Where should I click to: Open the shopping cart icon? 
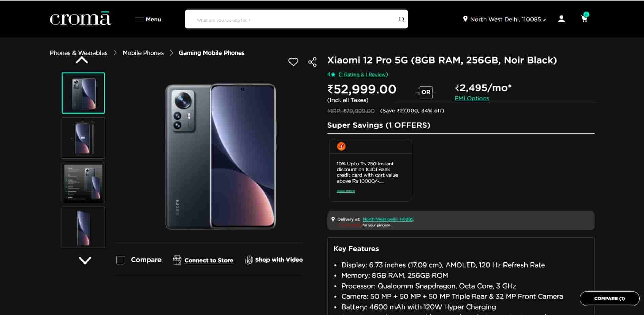pyautogui.click(x=584, y=18)
